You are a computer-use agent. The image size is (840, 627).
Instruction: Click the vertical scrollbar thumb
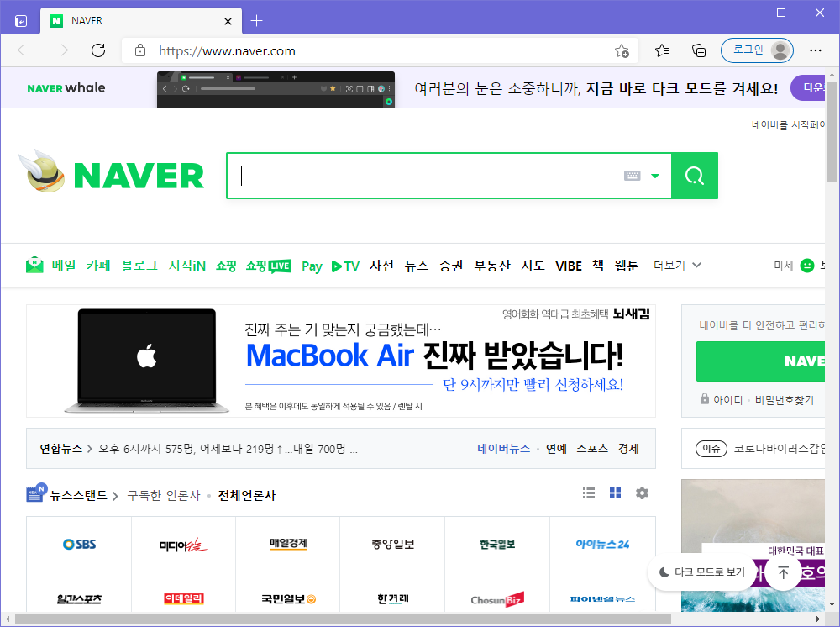(x=832, y=132)
